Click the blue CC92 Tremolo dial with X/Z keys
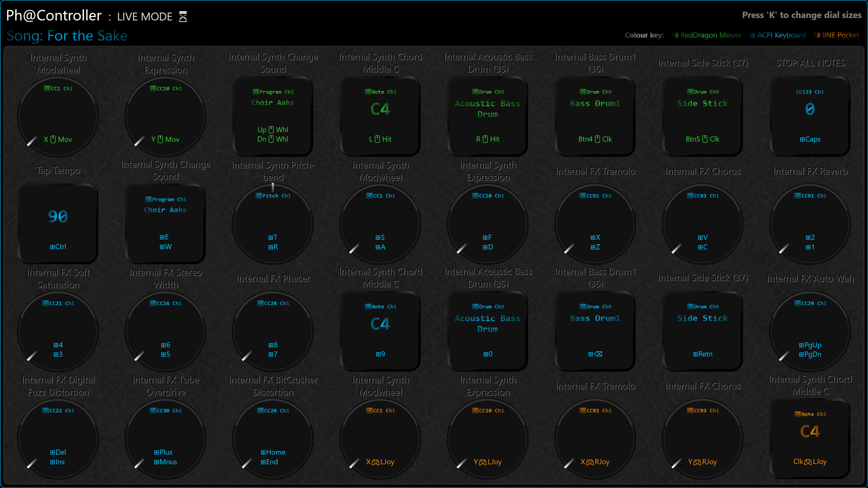 pyautogui.click(x=595, y=224)
